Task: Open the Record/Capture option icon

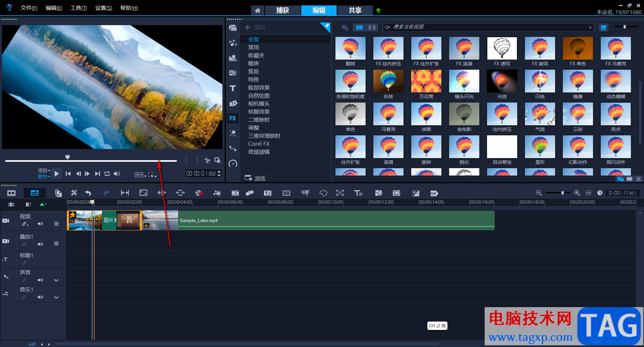Action: coord(199,193)
